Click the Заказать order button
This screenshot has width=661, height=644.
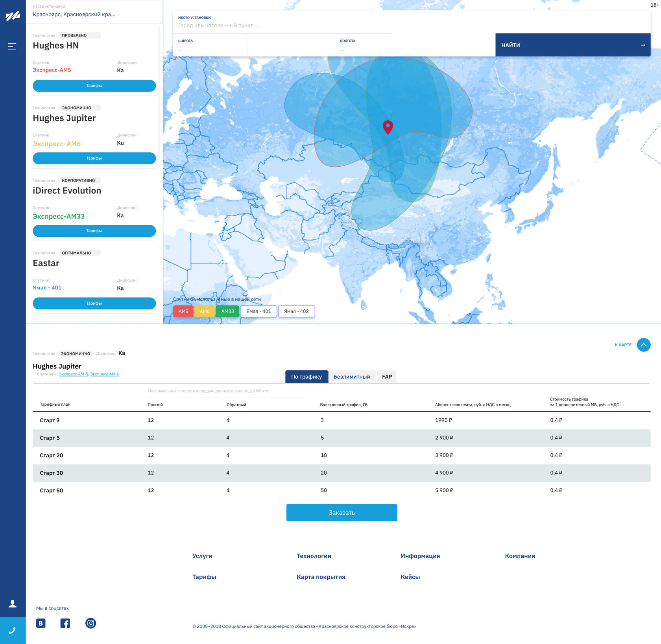pos(342,513)
